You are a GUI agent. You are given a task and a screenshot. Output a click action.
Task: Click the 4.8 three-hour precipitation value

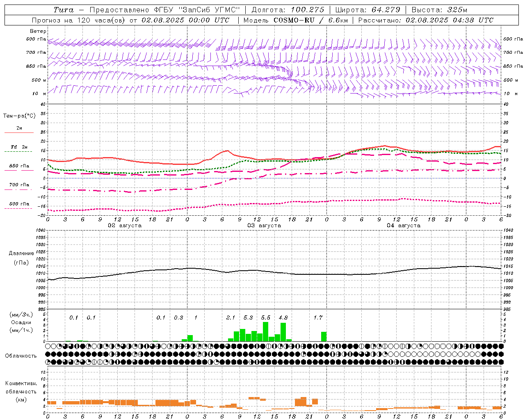pyautogui.click(x=283, y=318)
